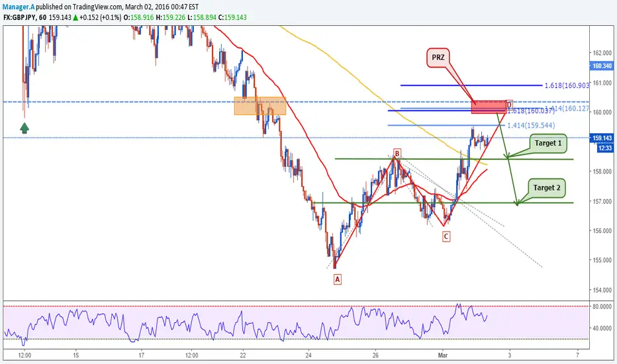Click the low value L:158.894
The width and height of the screenshot is (617, 364).
(202, 17)
